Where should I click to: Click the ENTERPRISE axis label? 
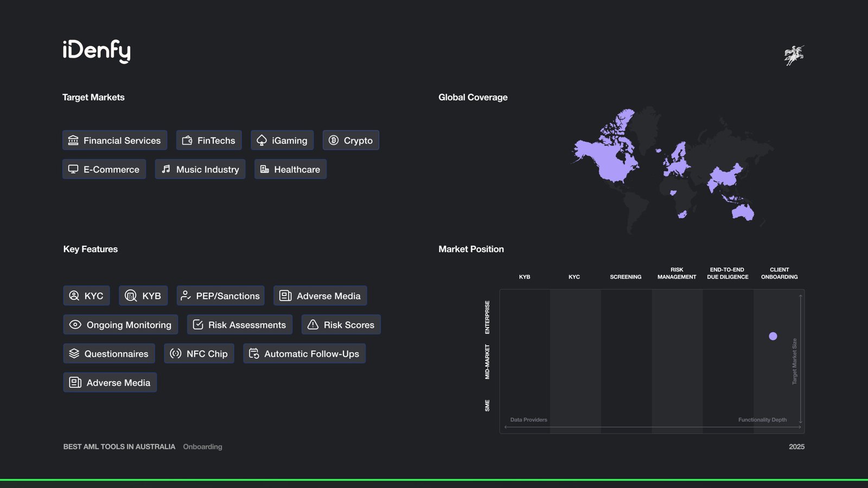click(487, 317)
